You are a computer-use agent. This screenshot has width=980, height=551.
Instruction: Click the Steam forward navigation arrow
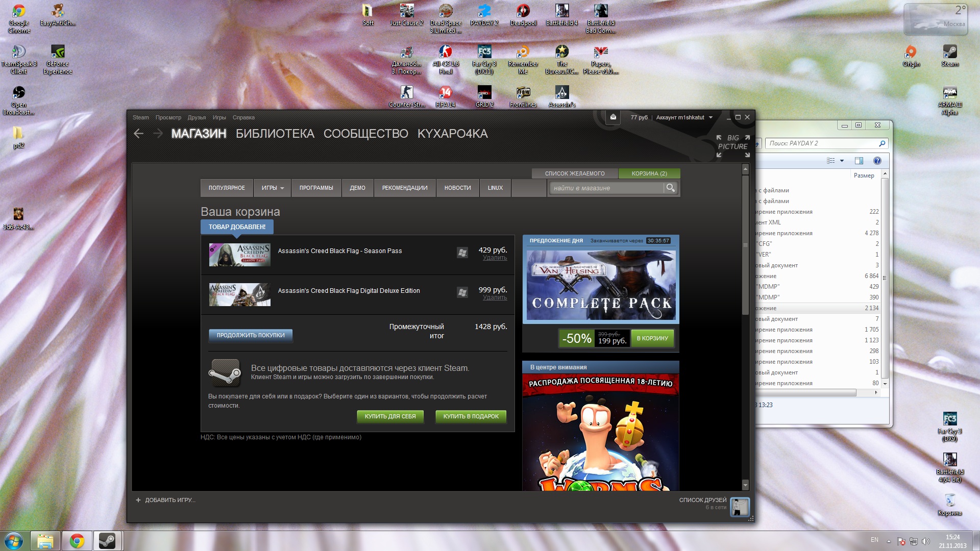click(x=158, y=134)
